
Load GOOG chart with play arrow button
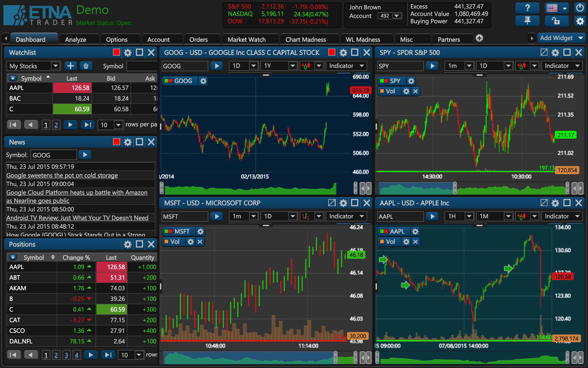(x=216, y=66)
